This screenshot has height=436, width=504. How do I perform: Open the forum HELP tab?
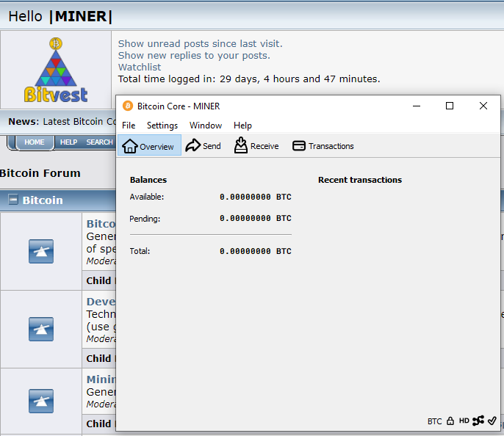click(x=68, y=142)
